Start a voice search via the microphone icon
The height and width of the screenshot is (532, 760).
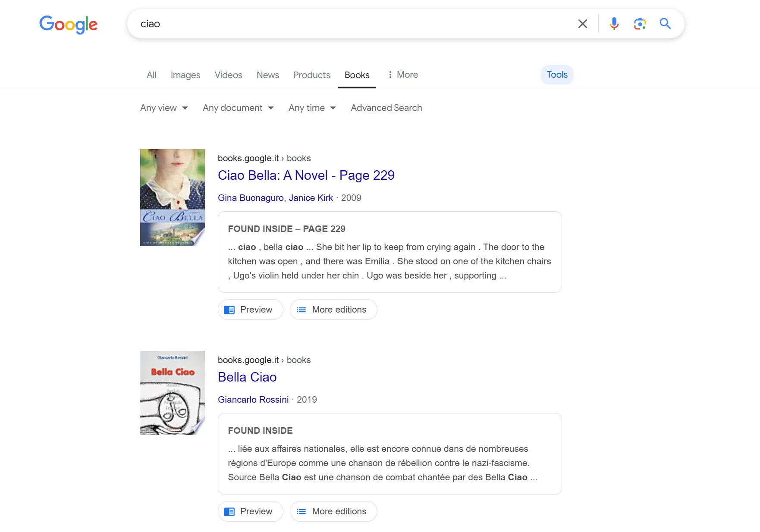[614, 24]
